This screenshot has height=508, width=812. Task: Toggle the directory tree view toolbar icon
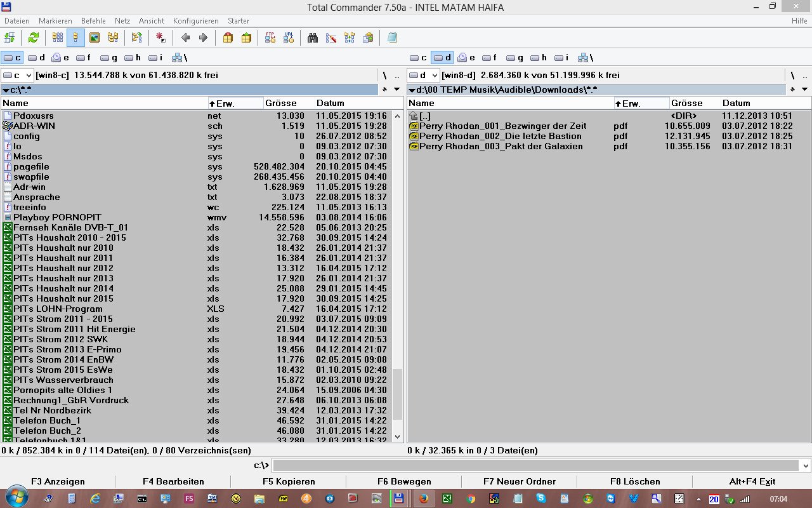pos(113,37)
